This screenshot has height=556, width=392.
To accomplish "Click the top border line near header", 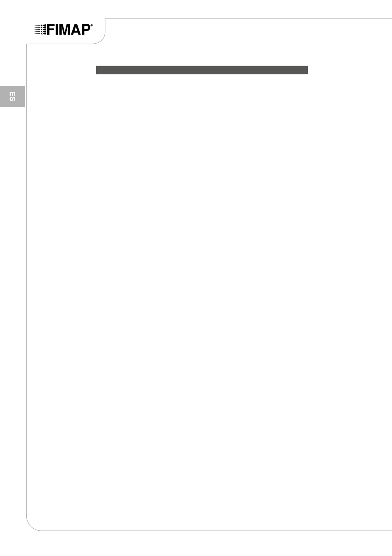I will (x=248, y=19).
